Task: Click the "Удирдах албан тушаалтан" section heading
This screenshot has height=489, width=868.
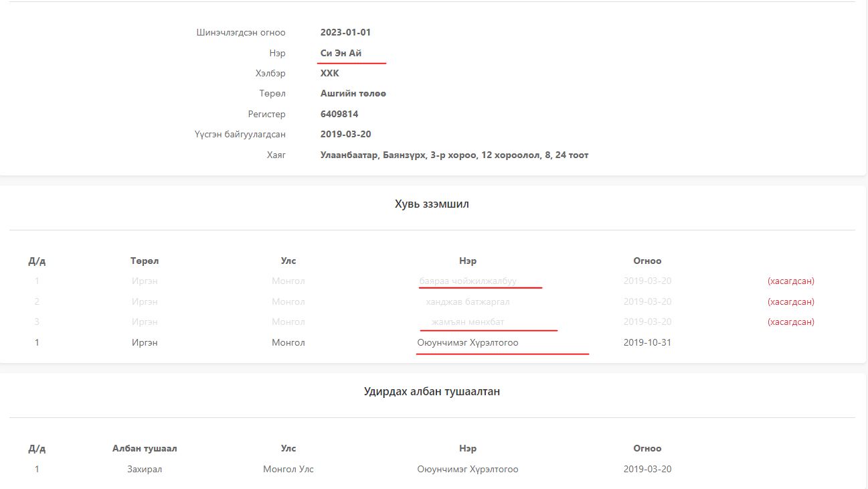Action: pyautogui.click(x=432, y=391)
